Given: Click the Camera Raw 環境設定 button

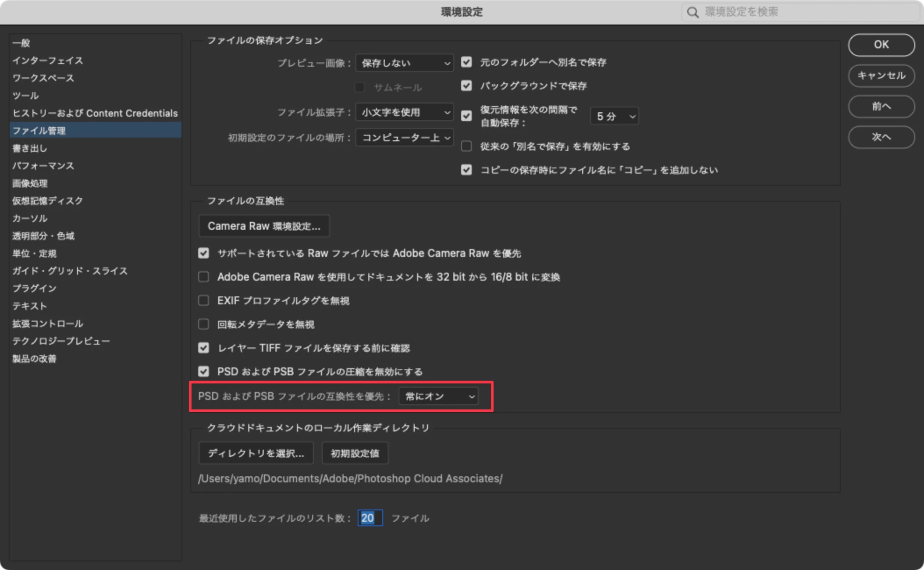Looking at the screenshot, I should point(264,226).
